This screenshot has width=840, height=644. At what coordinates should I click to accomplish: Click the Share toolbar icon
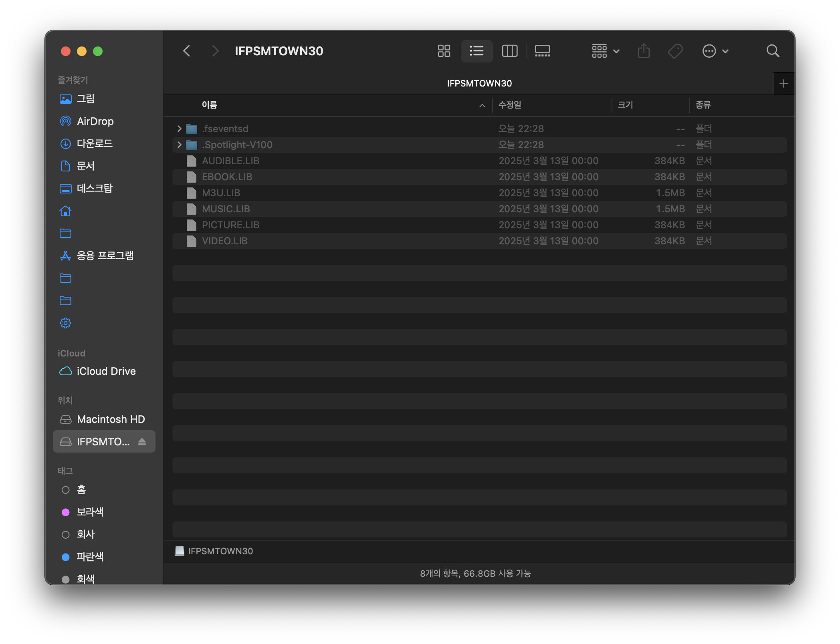point(644,51)
